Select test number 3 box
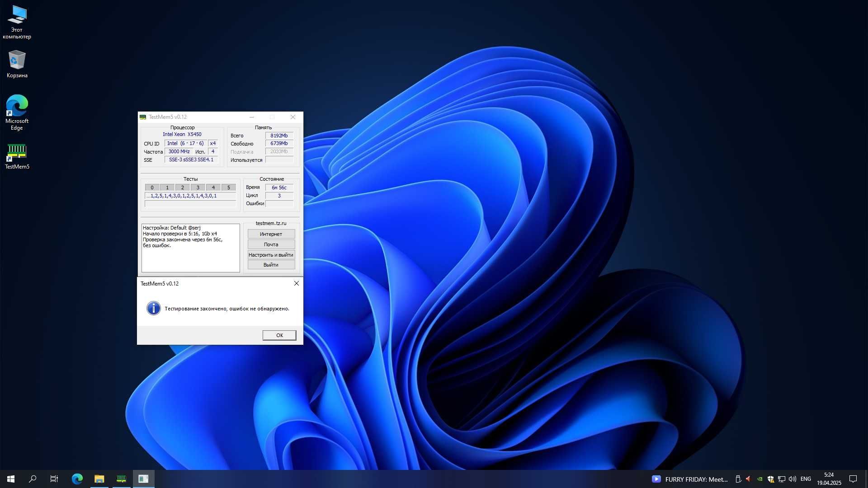 point(198,188)
